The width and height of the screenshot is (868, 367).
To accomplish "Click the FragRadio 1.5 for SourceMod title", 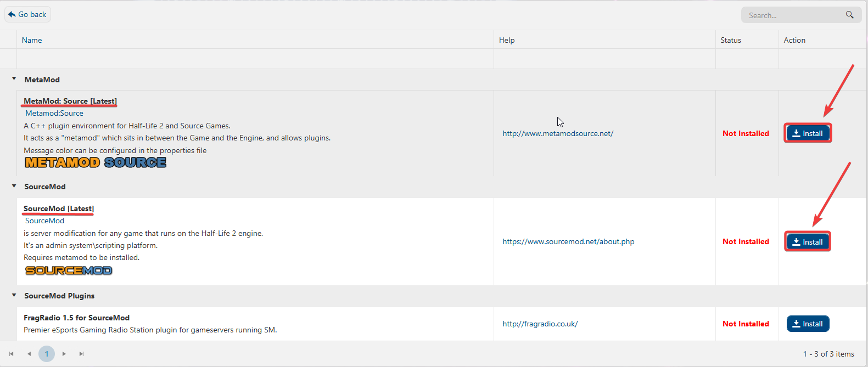I will pyautogui.click(x=77, y=318).
